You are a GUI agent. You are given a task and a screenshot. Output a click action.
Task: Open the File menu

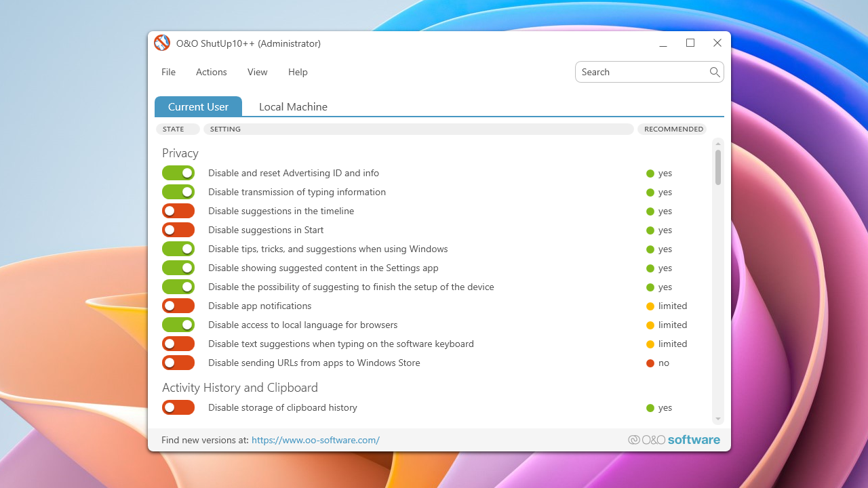point(168,72)
